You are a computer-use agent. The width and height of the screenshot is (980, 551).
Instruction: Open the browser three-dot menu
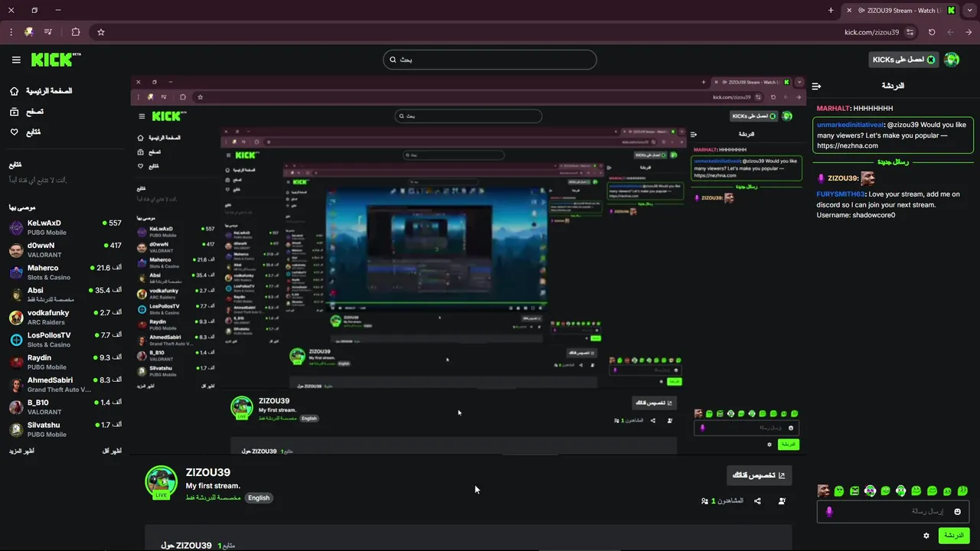[x=11, y=32]
